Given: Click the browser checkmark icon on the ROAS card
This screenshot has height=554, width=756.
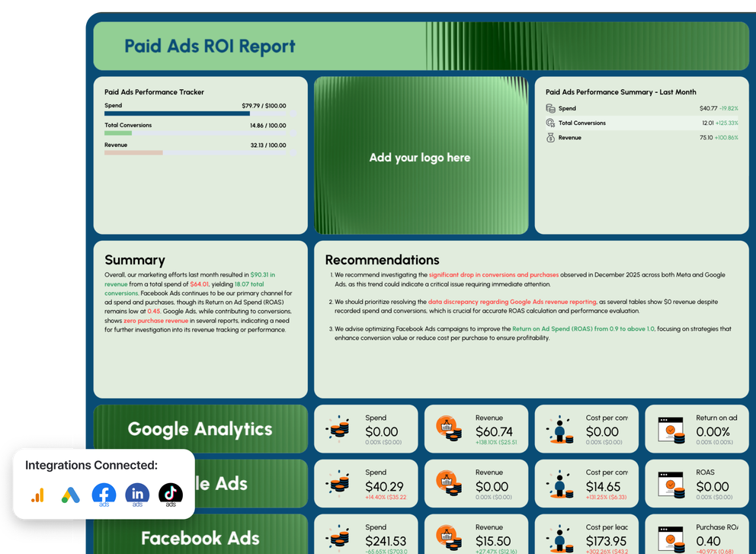Looking at the screenshot, I should coord(670,483).
